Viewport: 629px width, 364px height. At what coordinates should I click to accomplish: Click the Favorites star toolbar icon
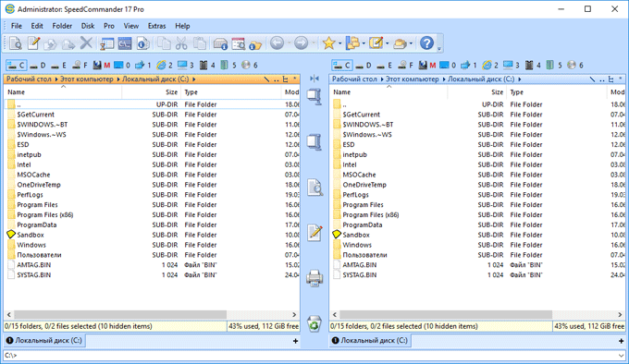tap(328, 42)
